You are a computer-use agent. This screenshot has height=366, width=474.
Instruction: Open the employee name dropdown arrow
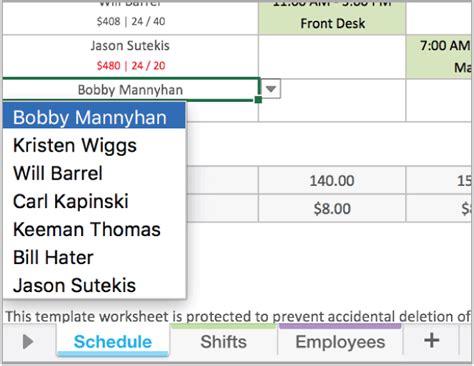click(x=271, y=89)
